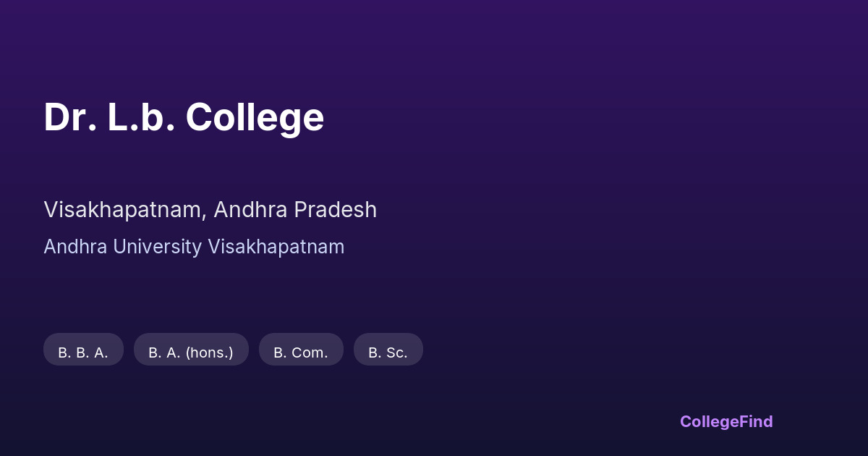Image resolution: width=868 pixels, height=456 pixels.
Task: Select the B. A. (hons.) course pill
Action: [x=191, y=350]
